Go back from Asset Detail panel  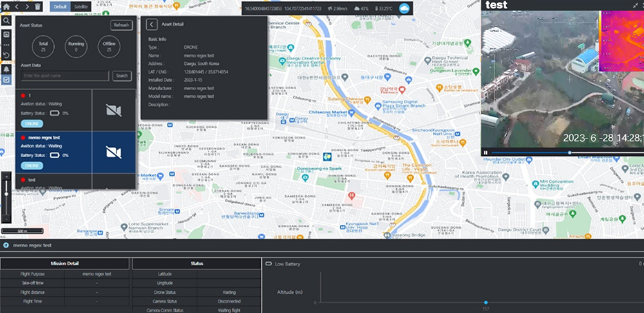[x=151, y=24]
